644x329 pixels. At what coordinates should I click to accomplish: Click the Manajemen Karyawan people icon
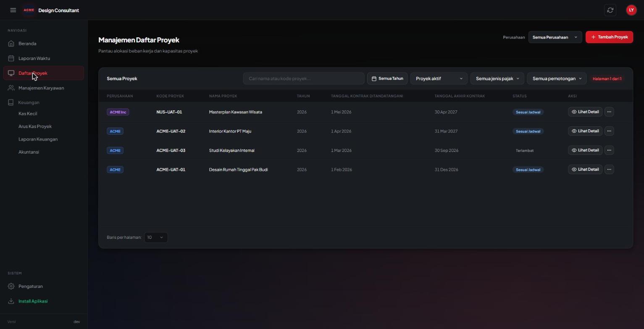coord(11,88)
